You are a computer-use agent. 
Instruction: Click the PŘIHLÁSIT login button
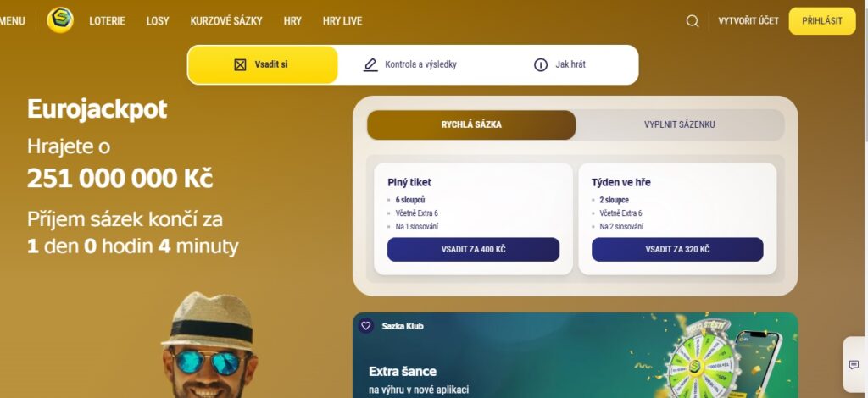click(822, 21)
